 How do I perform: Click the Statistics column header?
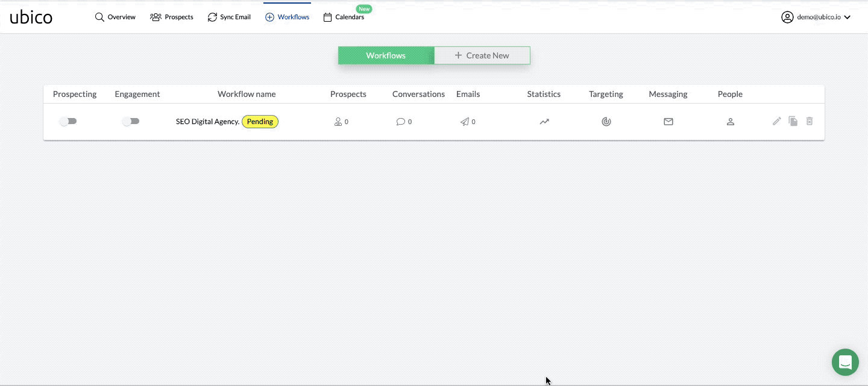point(544,94)
